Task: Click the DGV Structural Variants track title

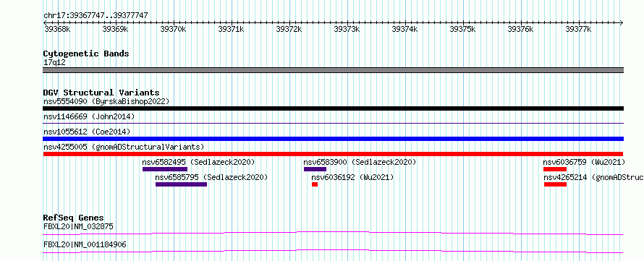Action: (x=101, y=93)
